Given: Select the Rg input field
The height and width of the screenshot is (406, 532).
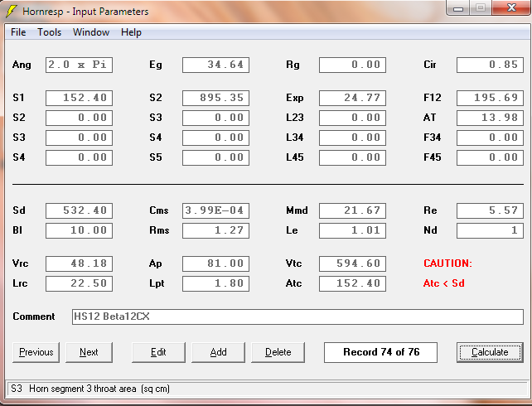Looking at the screenshot, I should pyautogui.click(x=352, y=65).
